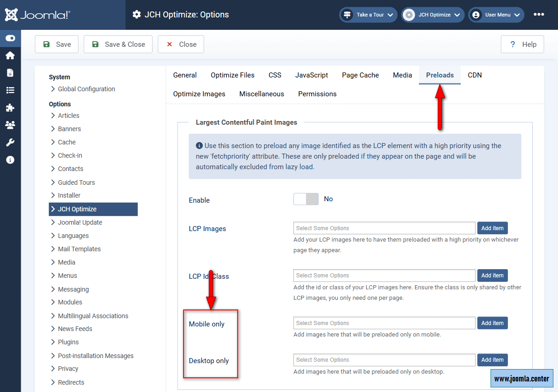Click the LCP Images select options field
Image resolution: width=558 pixels, height=392 pixels.
tap(384, 228)
